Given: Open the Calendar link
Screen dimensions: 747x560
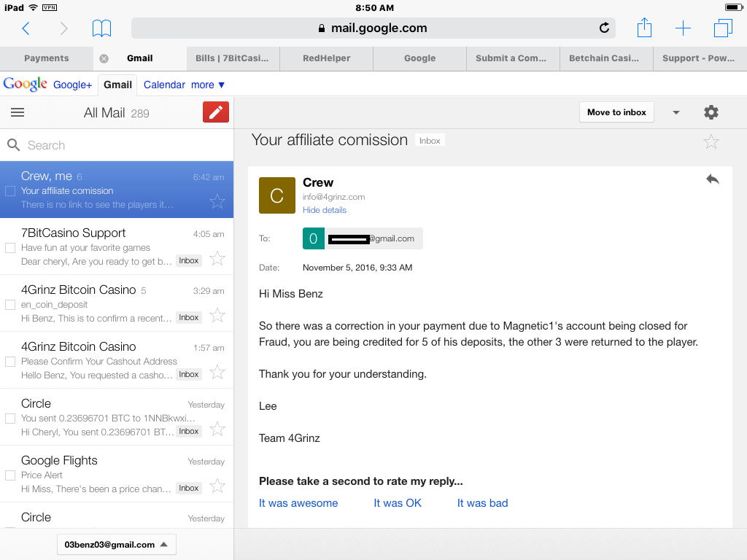Looking at the screenshot, I should point(164,85).
